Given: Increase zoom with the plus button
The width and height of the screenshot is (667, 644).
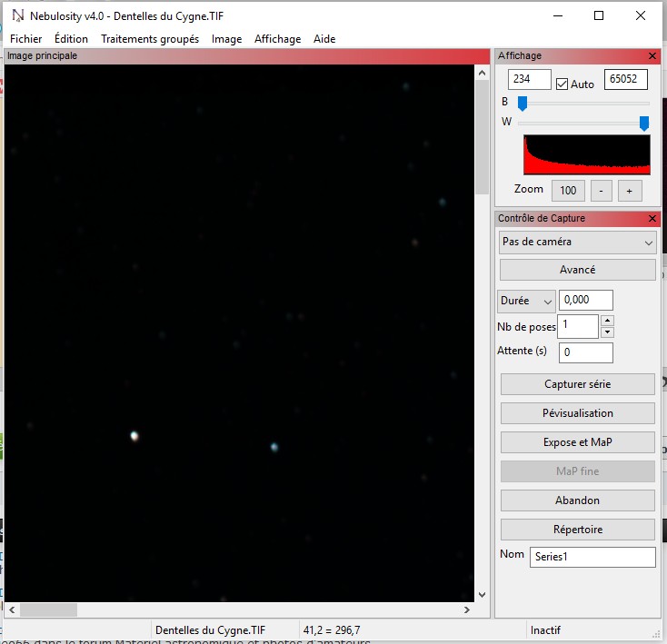Looking at the screenshot, I should (x=629, y=191).
